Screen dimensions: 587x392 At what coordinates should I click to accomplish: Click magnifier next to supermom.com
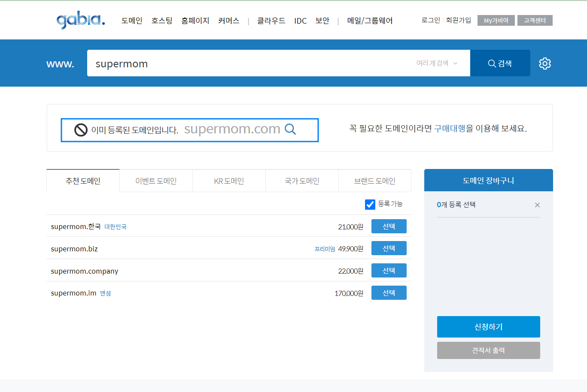[x=290, y=129]
